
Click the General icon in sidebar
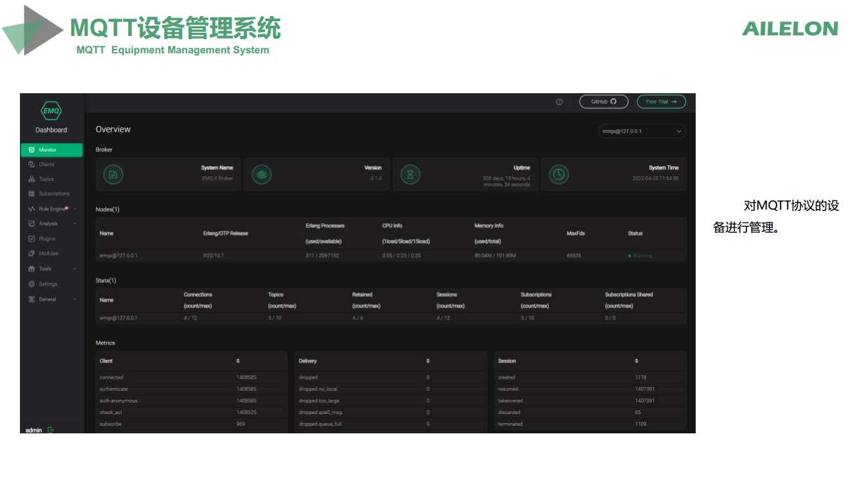tap(32, 300)
